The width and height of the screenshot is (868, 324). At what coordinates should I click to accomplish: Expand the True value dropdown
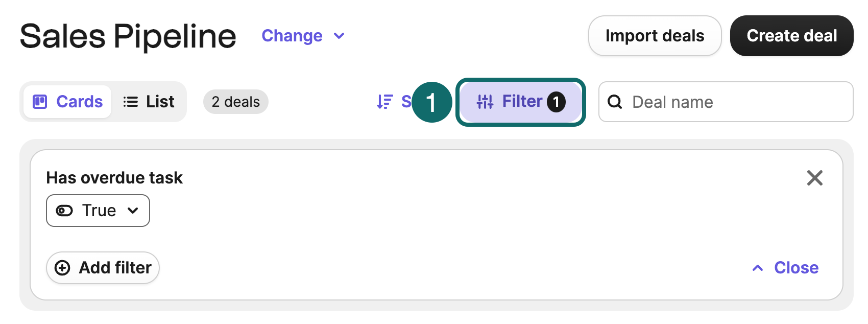(133, 210)
